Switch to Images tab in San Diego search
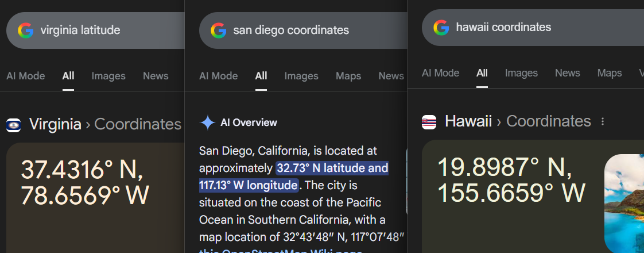 [x=301, y=76]
